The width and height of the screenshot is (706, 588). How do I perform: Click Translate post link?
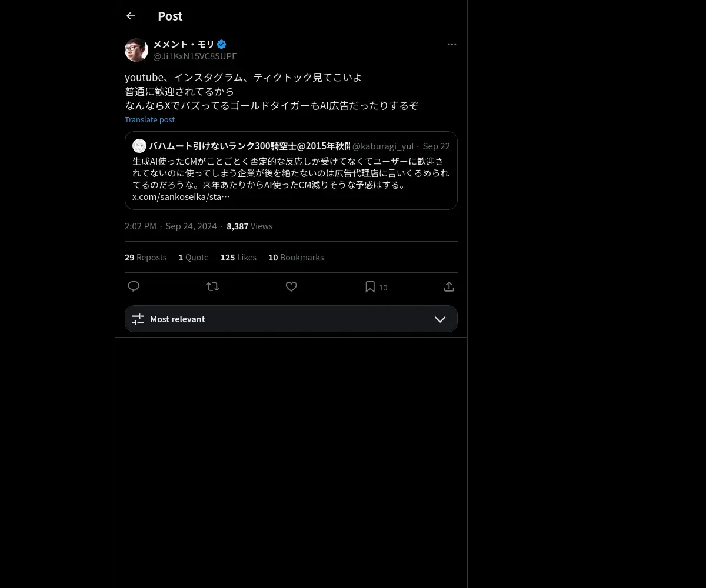(x=149, y=119)
